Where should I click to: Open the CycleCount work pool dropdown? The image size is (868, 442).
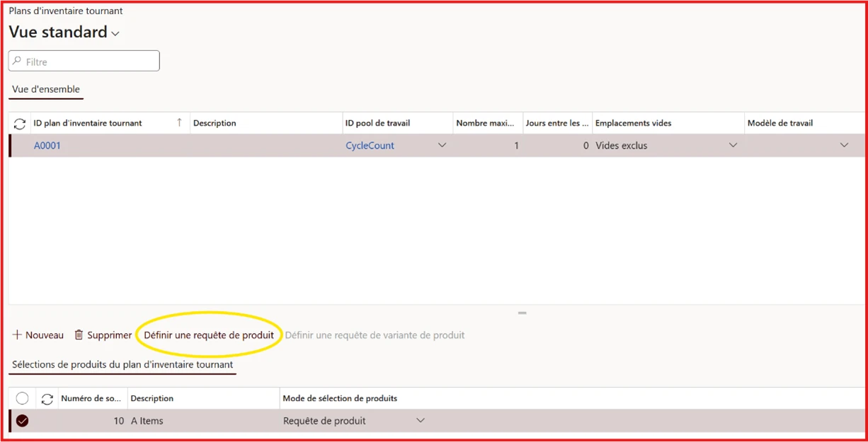click(x=442, y=146)
